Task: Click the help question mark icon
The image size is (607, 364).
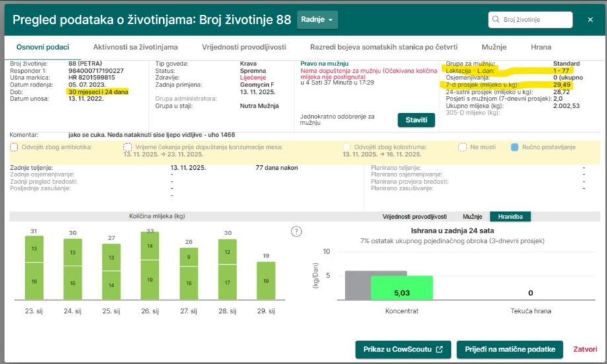Action: coord(297,231)
